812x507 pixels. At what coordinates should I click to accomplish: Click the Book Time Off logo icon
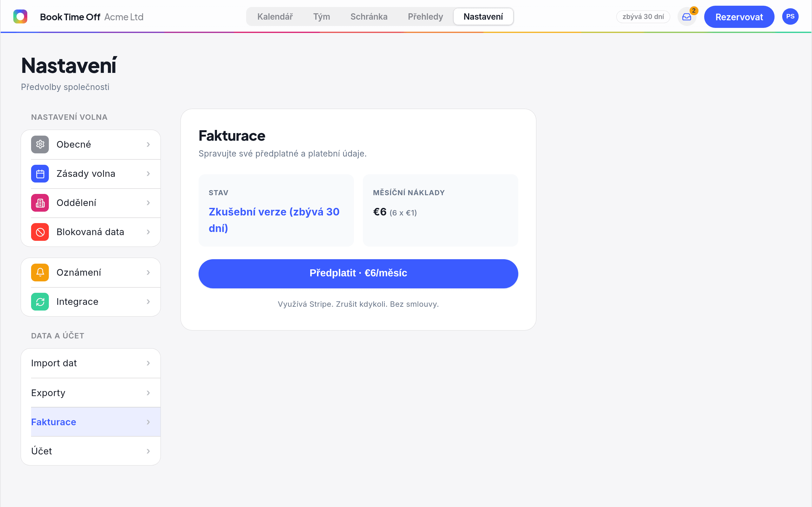pyautogui.click(x=20, y=16)
